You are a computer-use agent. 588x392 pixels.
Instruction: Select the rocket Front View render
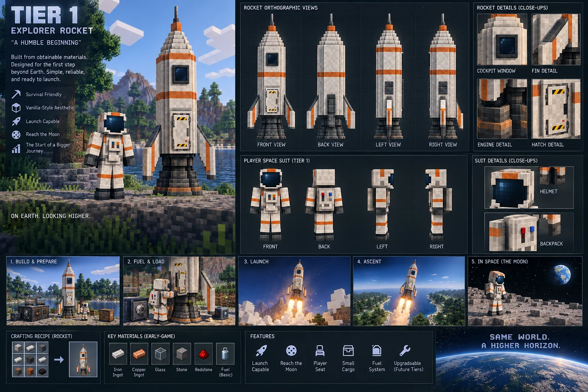coord(271,77)
